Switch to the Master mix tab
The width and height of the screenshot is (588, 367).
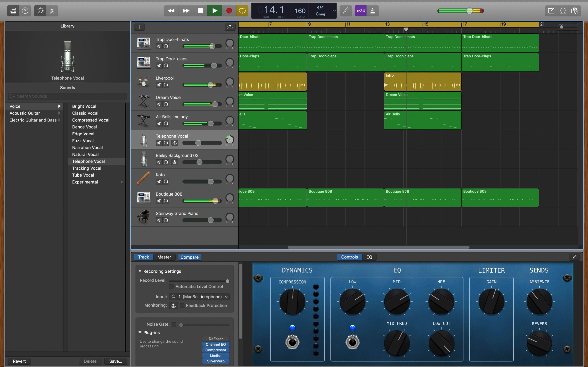pyautogui.click(x=164, y=257)
